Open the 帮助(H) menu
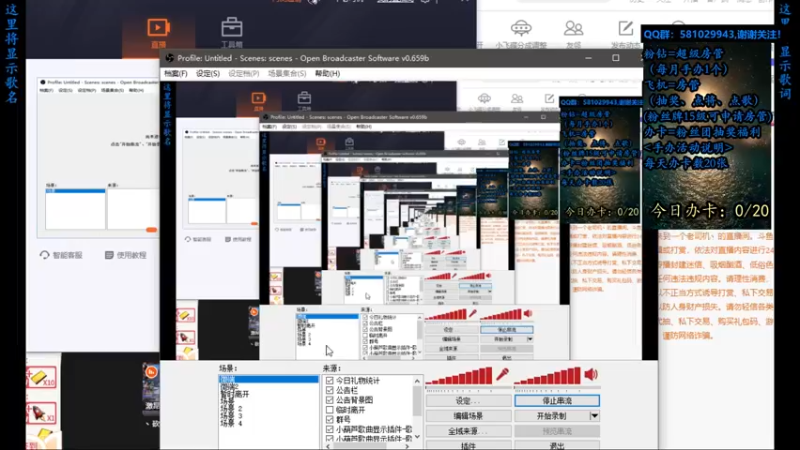This screenshot has height=450, width=800. pyautogui.click(x=327, y=73)
